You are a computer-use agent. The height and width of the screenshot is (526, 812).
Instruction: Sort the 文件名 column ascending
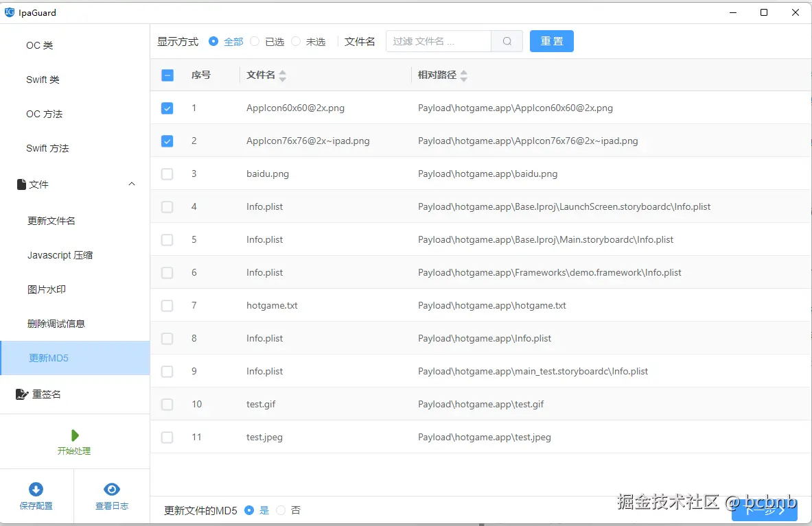pos(282,71)
